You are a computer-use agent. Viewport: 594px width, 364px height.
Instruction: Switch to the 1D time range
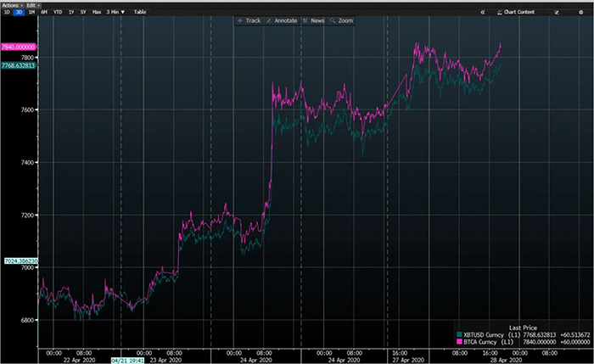(7, 13)
